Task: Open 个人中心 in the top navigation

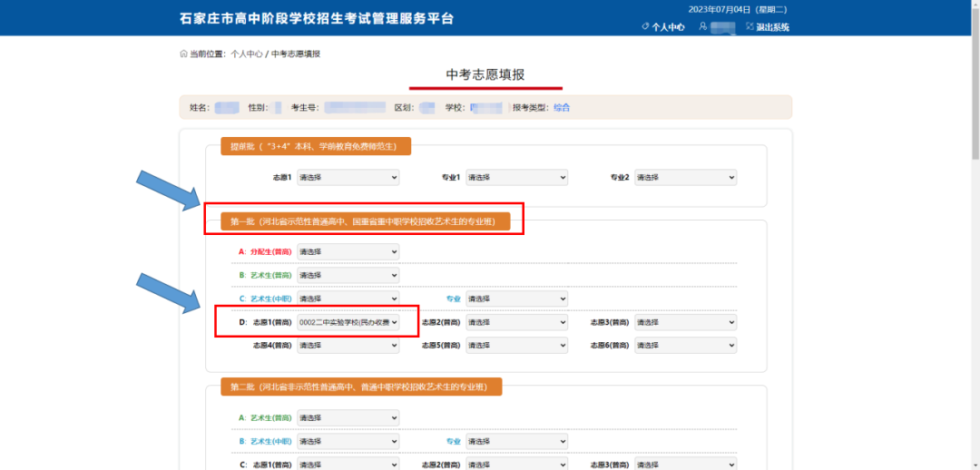Action: [668, 27]
